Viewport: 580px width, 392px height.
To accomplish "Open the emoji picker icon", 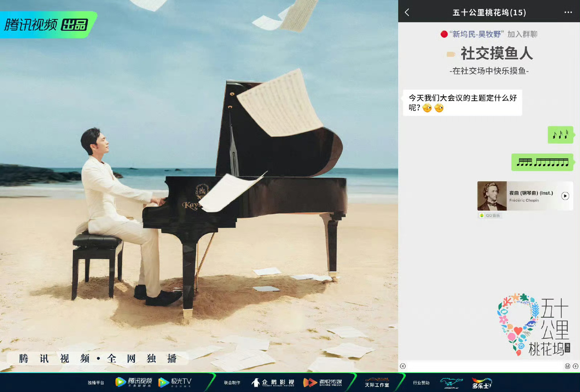I will pos(567,366).
